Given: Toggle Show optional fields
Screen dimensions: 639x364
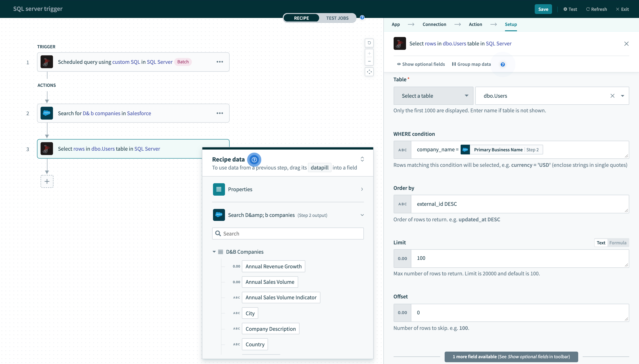Looking at the screenshot, I should (420, 64).
